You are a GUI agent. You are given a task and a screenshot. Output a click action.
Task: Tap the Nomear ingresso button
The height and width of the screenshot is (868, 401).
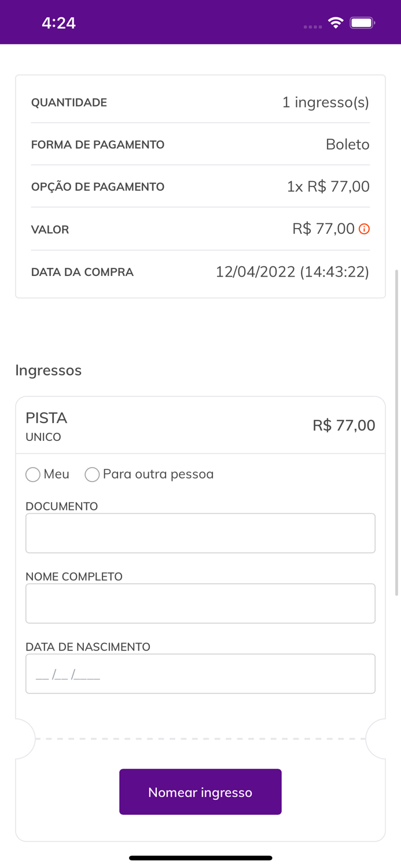[200, 792]
